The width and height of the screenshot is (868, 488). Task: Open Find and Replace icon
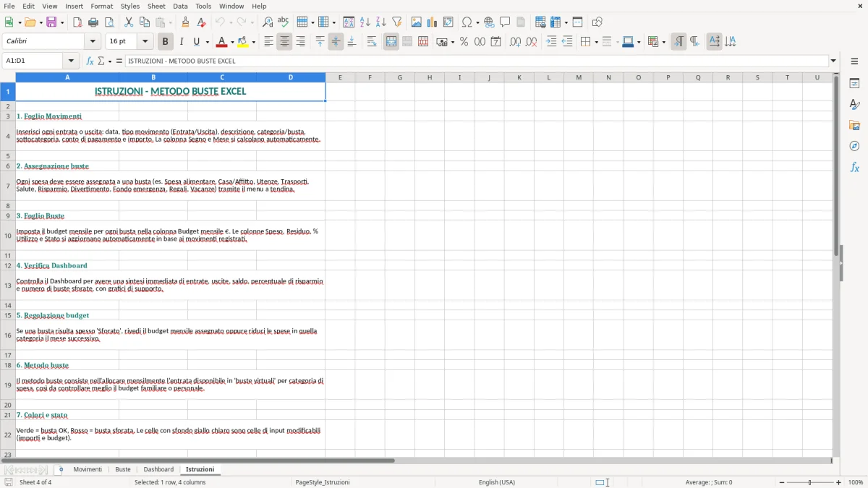click(268, 22)
